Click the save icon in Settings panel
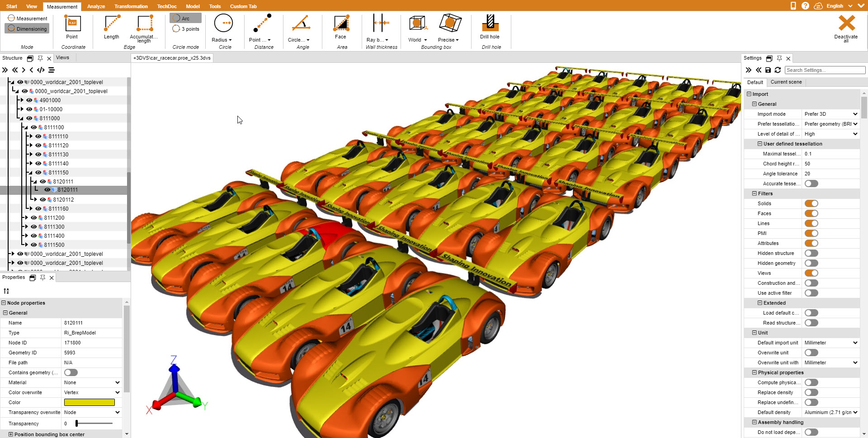Viewport: 868px width, 438px height. [768, 70]
